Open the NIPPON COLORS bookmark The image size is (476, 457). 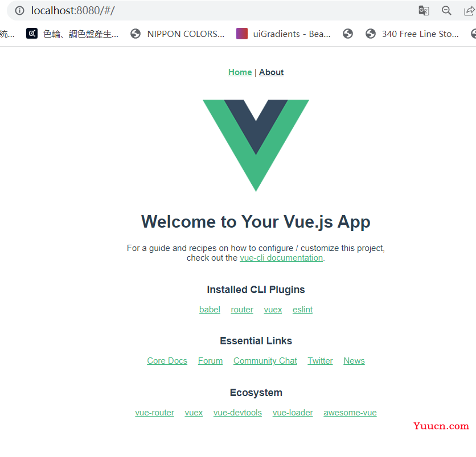(178, 34)
